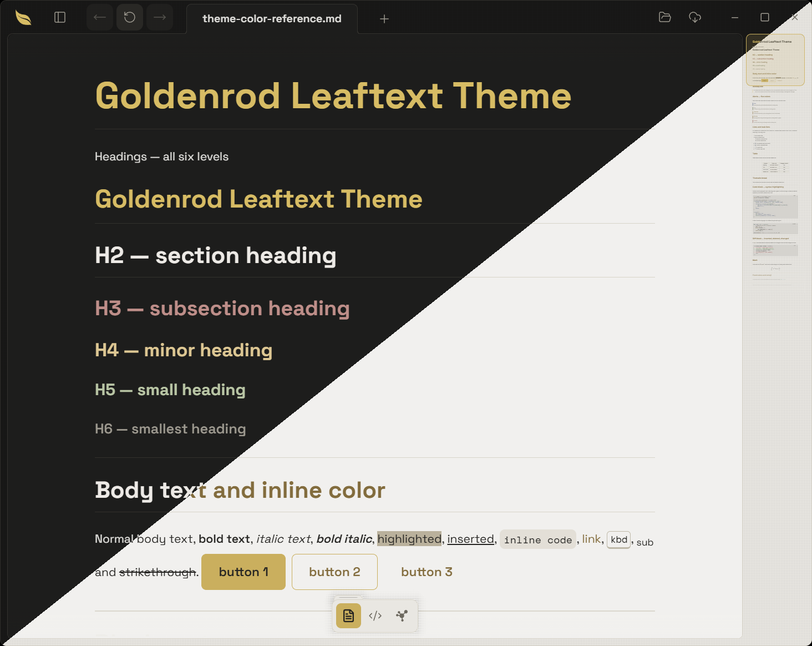Select the theme-color-reference.md tab
The width and height of the screenshot is (812, 646).
tap(272, 19)
